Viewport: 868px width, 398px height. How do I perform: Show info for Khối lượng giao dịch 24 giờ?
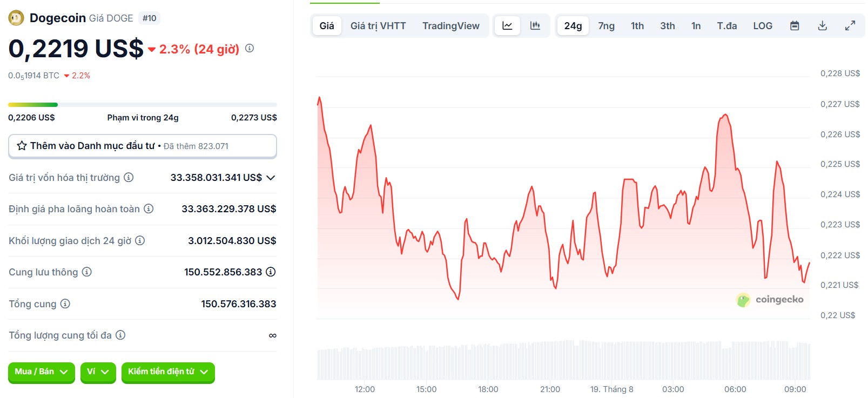point(140,240)
